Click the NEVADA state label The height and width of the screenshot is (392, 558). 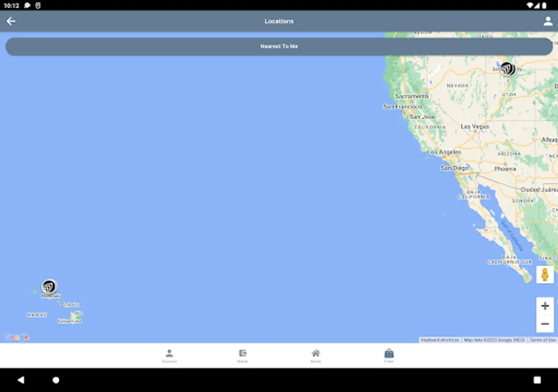tap(458, 86)
